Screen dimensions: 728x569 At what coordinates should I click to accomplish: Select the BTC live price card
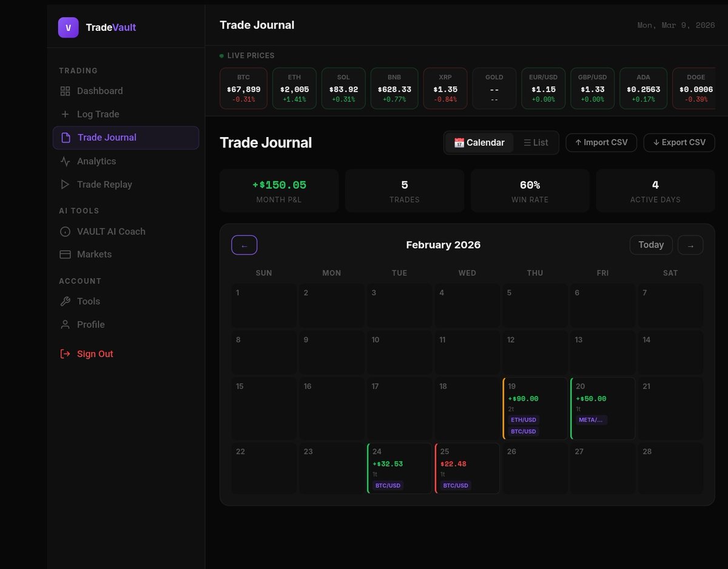[243, 88]
